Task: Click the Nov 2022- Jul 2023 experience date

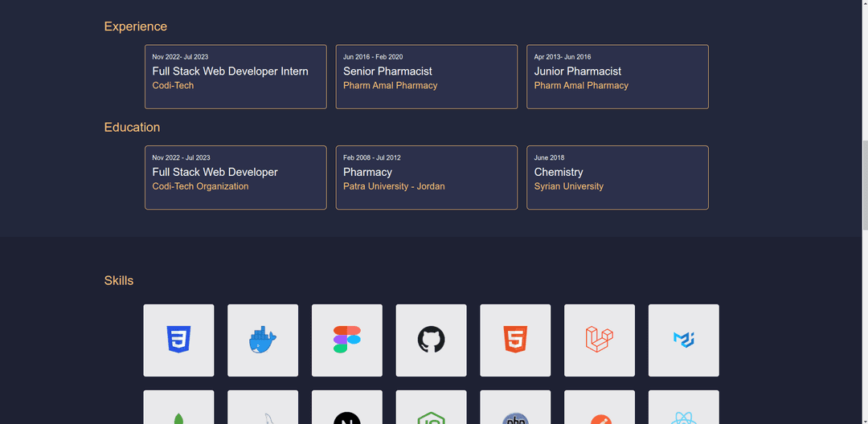Action: [181, 57]
